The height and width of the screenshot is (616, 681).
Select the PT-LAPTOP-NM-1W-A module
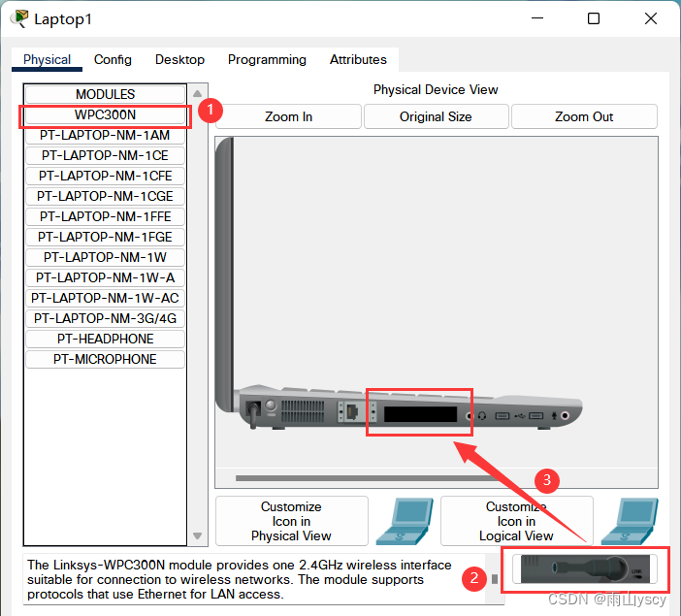pos(105,278)
